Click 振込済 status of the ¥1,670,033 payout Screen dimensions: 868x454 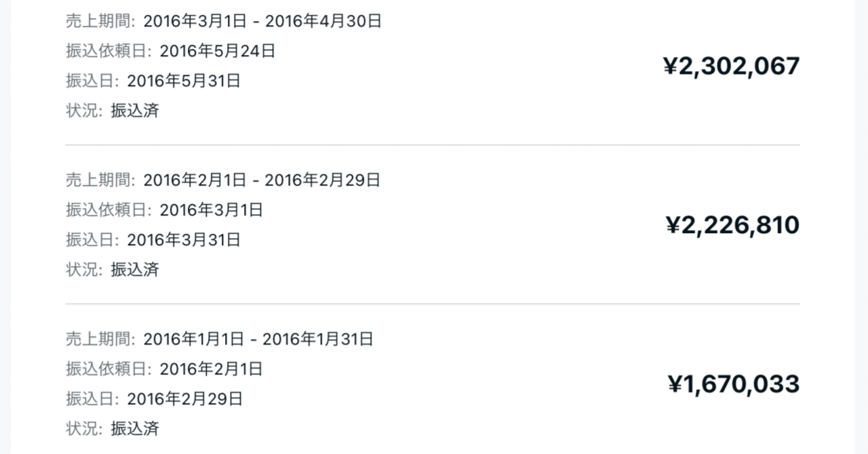(135, 428)
